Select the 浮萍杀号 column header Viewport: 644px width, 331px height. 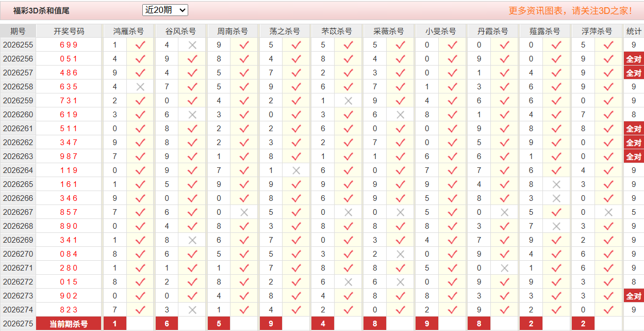pos(597,31)
